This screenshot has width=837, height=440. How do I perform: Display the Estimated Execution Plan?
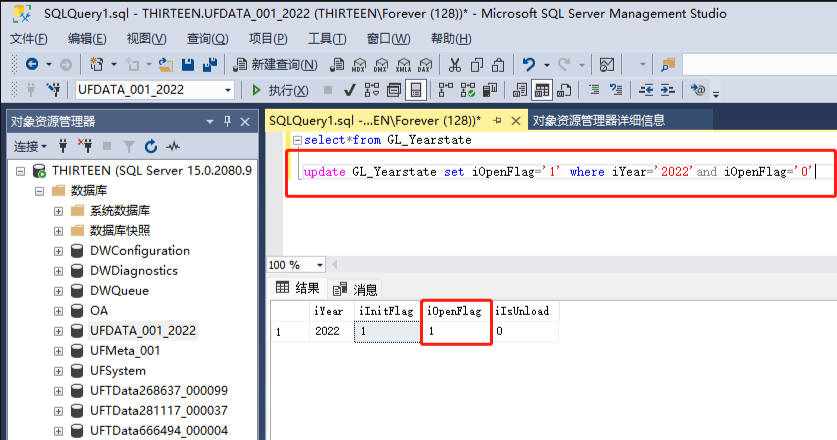(372, 90)
